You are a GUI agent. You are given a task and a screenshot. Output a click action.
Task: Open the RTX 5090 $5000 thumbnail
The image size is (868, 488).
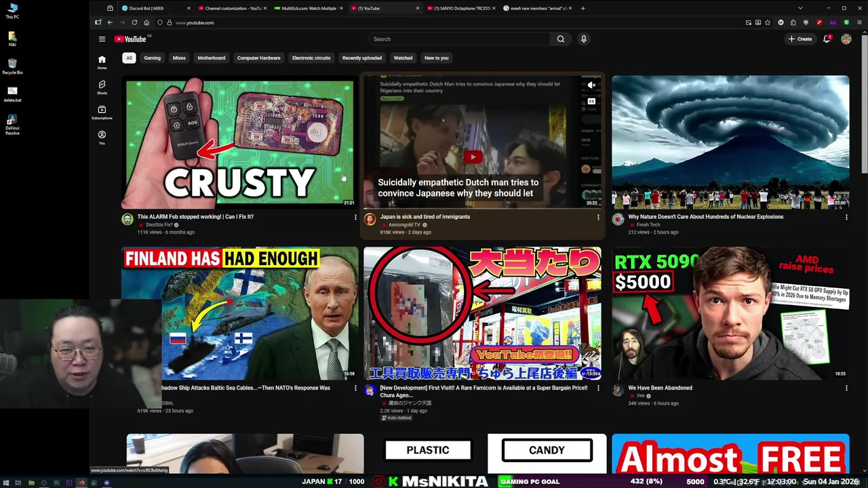pos(730,314)
